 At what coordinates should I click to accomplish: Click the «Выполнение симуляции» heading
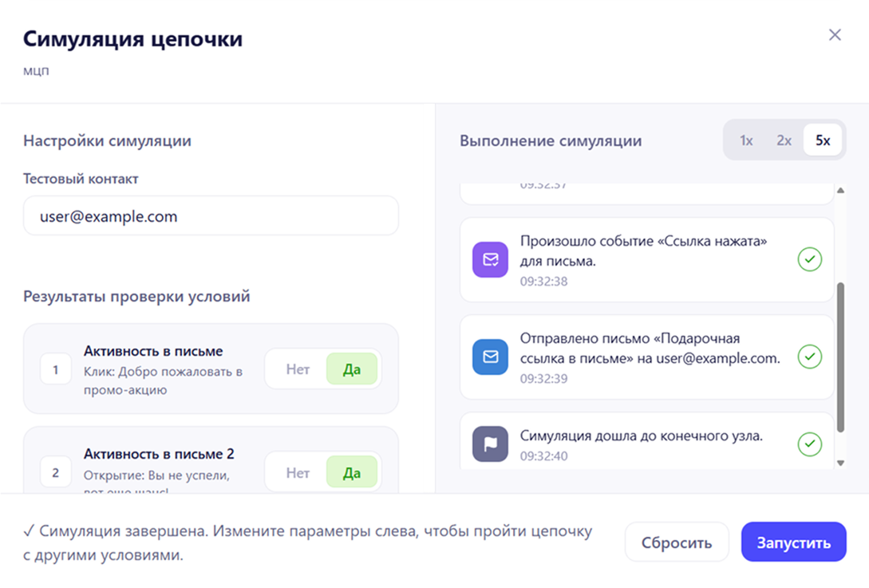551,140
